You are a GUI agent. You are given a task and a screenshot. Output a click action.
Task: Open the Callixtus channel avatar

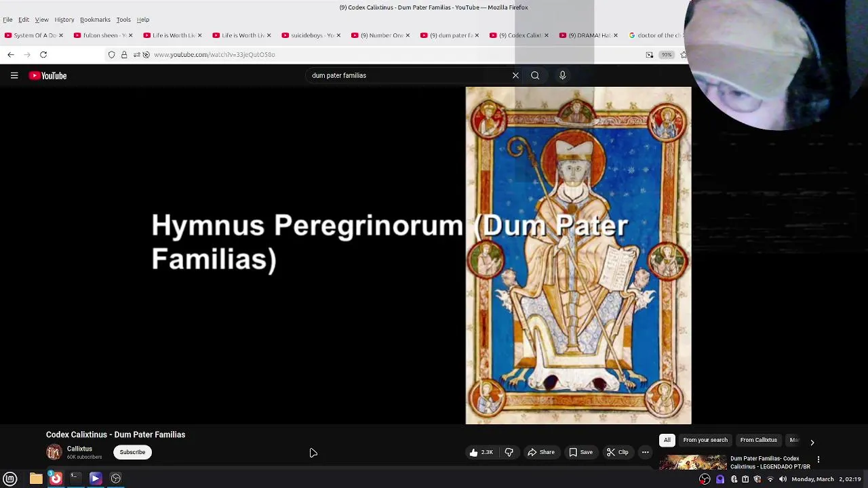(x=54, y=452)
